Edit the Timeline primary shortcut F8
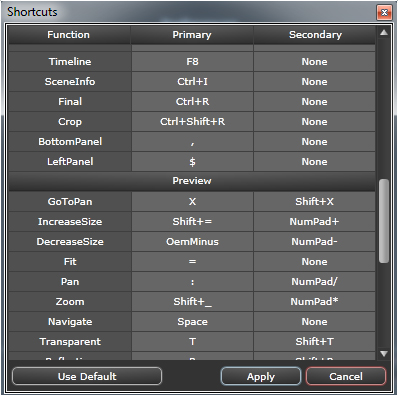Screen dimensions: 398x395 point(192,62)
